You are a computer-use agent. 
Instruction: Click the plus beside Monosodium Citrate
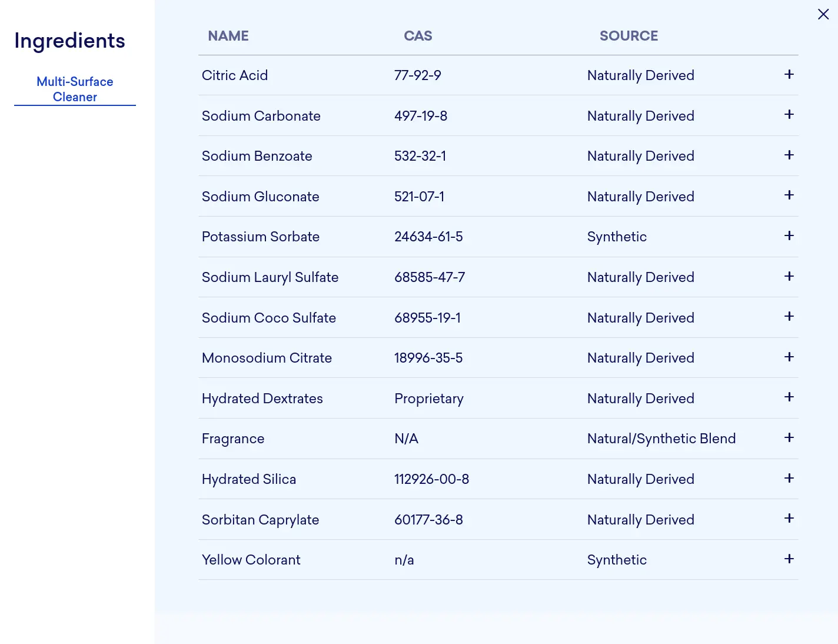[x=789, y=357]
